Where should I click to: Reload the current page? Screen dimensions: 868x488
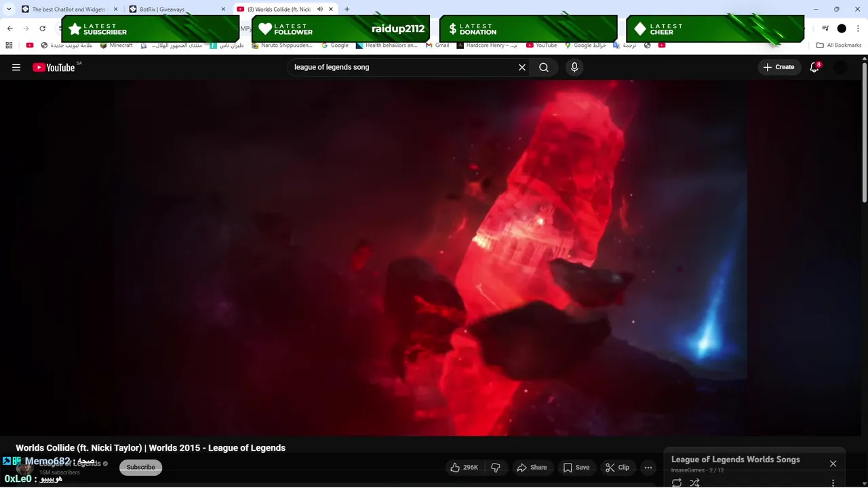[42, 28]
